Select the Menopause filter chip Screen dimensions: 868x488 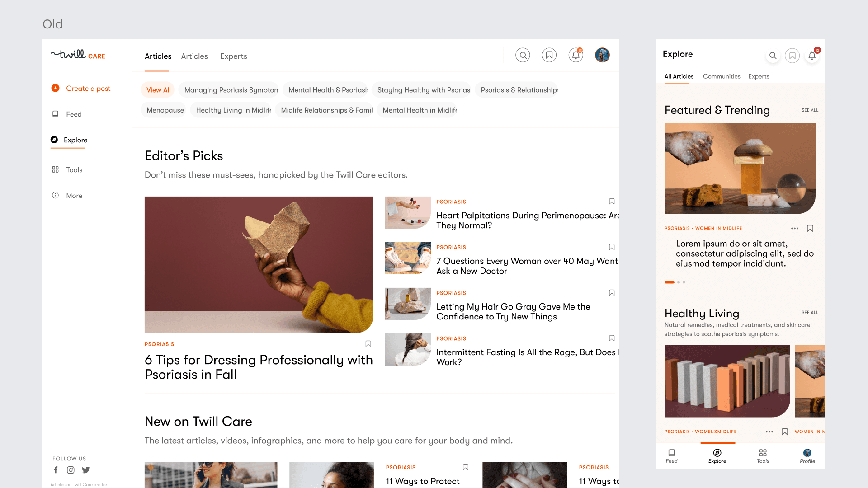click(x=165, y=110)
